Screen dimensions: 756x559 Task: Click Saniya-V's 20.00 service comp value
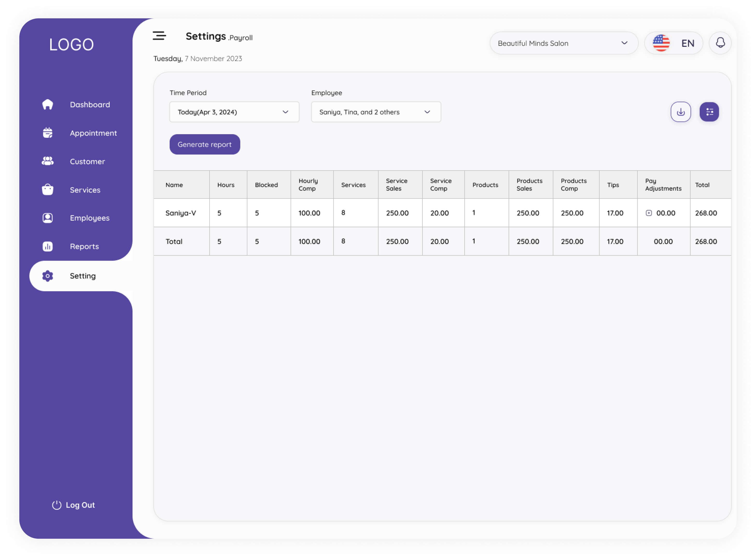(440, 213)
